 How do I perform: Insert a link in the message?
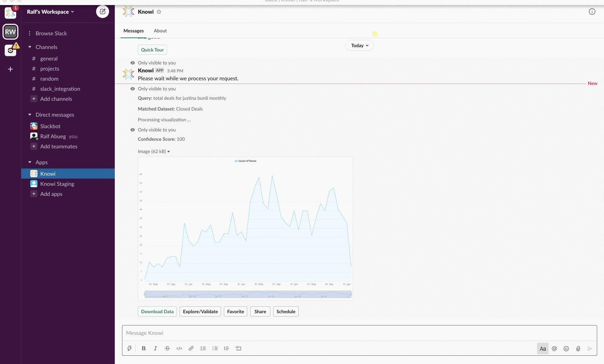tap(191, 349)
